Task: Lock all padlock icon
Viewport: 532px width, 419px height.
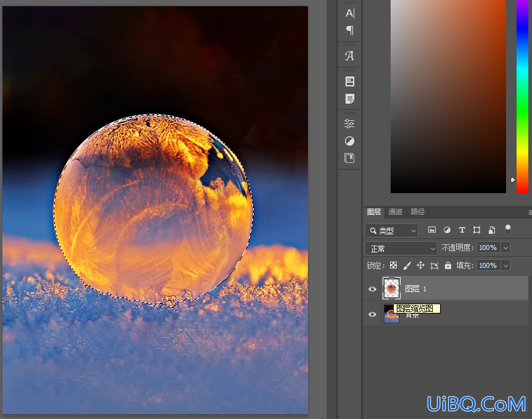Action: pyautogui.click(x=448, y=265)
